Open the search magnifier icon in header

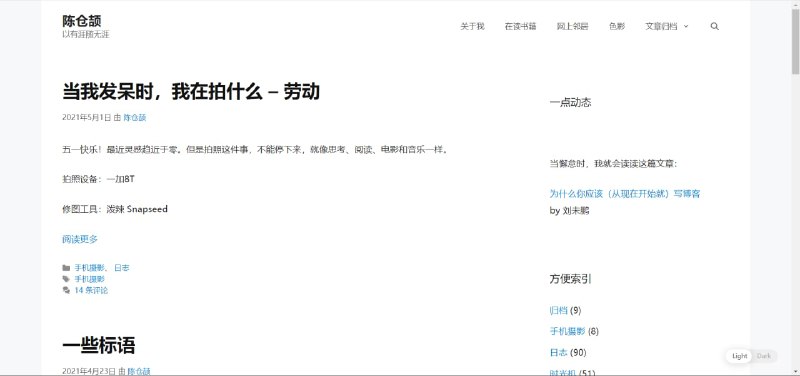pos(714,27)
